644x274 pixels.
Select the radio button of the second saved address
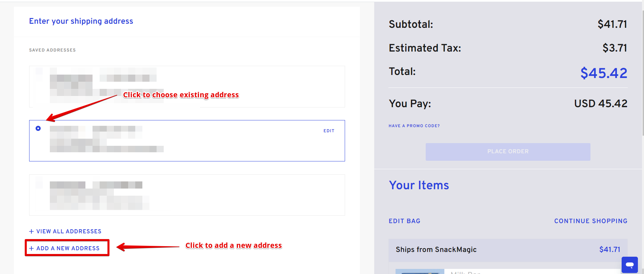(38, 128)
